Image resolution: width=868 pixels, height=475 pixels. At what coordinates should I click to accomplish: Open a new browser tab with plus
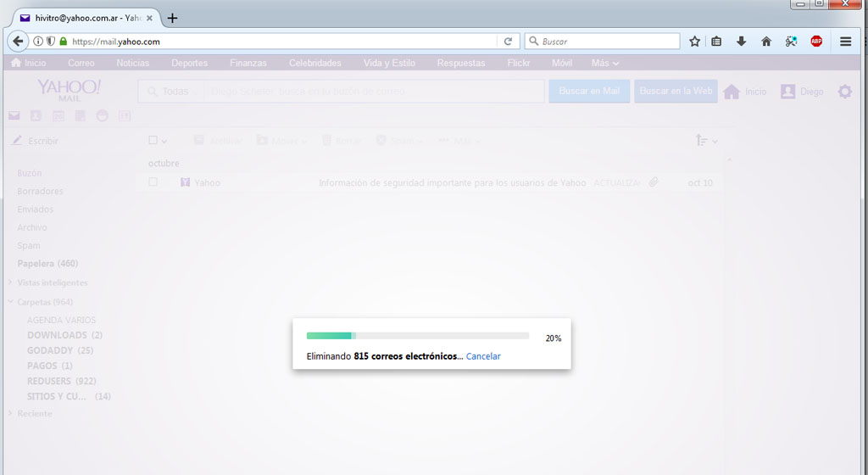tap(172, 18)
